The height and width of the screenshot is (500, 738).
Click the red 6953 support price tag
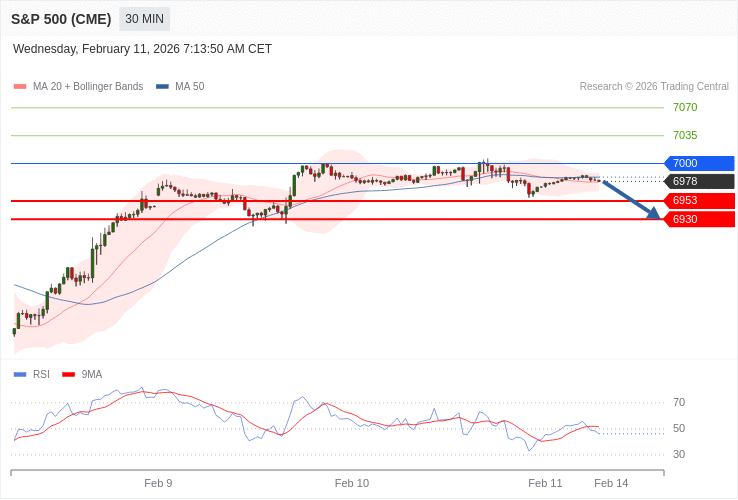tap(699, 201)
